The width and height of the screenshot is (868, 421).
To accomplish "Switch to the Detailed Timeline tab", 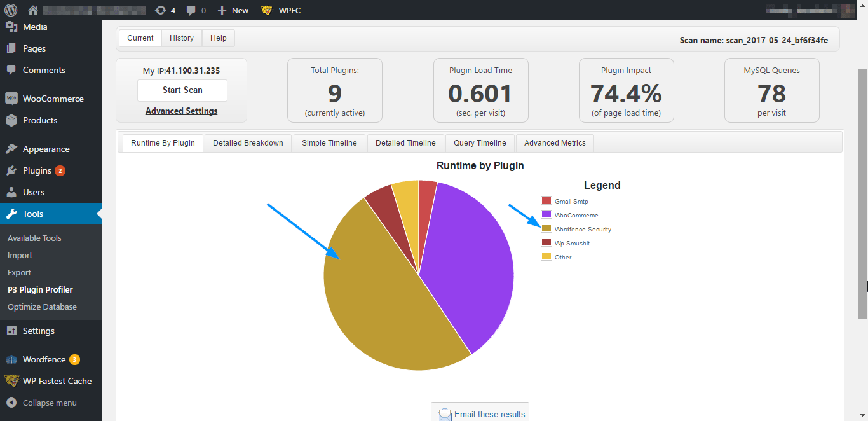I will [x=405, y=143].
